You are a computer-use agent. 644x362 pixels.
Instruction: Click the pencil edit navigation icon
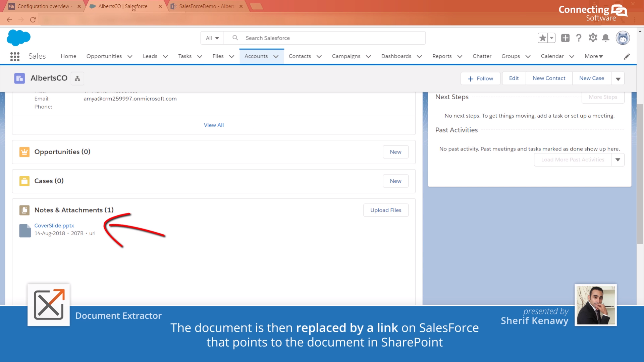click(627, 56)
